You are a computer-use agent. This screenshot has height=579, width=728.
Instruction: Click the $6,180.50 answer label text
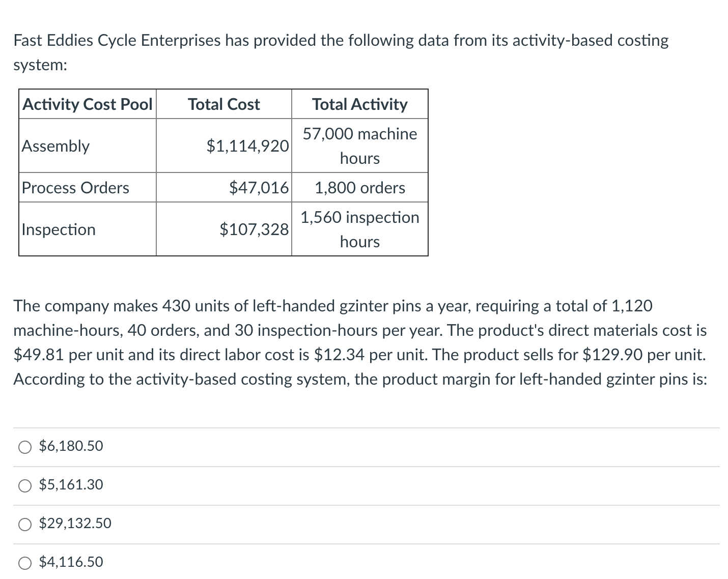click(71, 446)
